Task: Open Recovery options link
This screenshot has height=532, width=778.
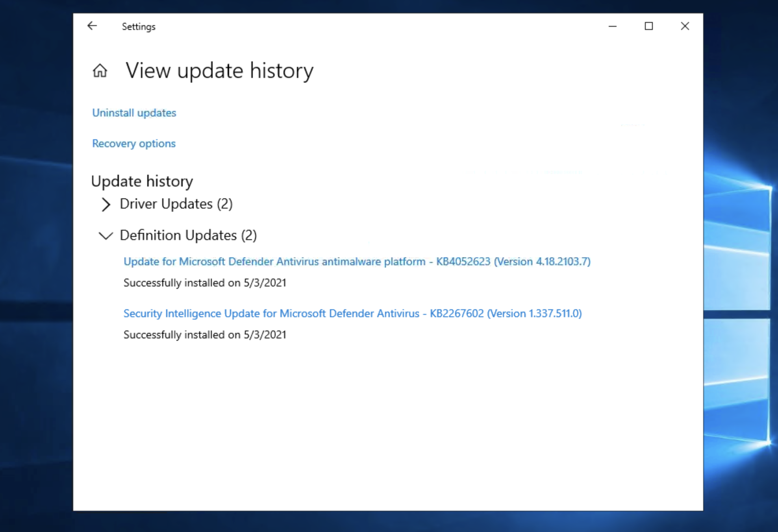Action: tap(133, 144)
